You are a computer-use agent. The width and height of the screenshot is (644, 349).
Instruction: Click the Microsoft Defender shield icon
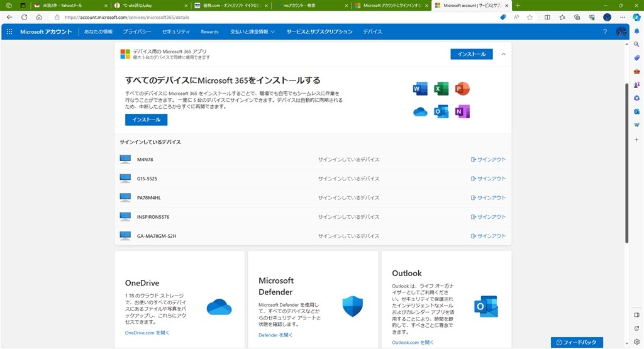point(352,307)
